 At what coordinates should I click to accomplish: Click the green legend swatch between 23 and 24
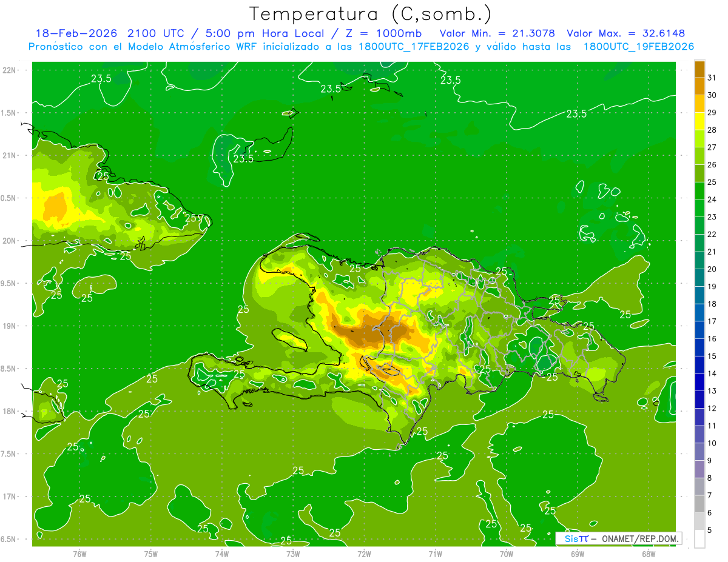699,208
